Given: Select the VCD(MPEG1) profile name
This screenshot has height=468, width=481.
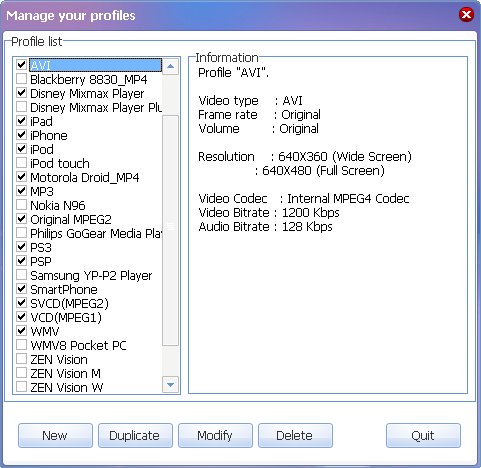Looking at the screenshot, I should tap(66, 318).
